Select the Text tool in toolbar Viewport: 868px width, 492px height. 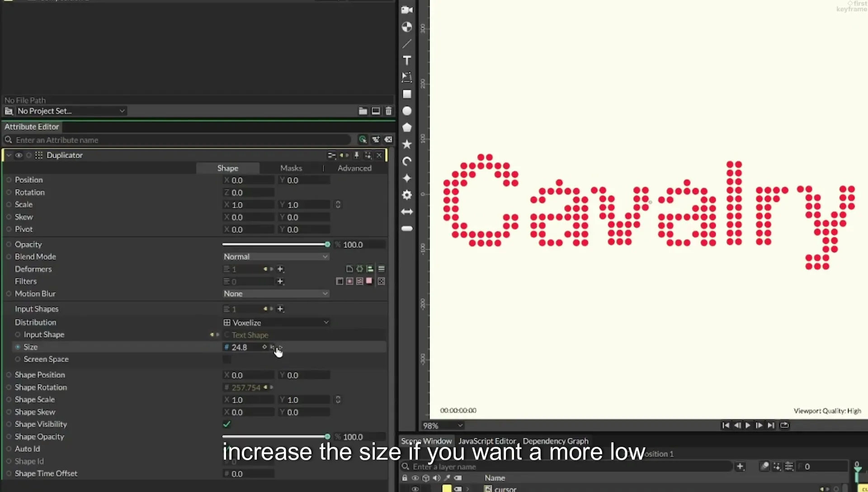pos(407,61)
